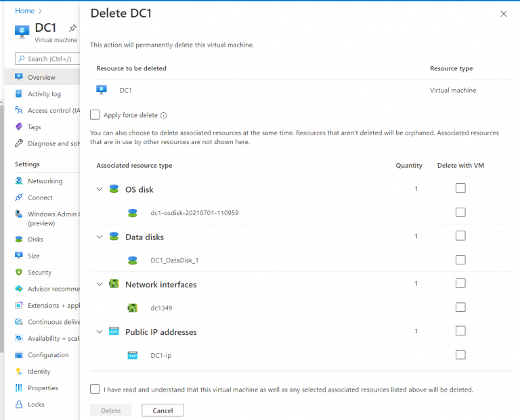
Task: Click the dc1349 network interface icon
Action: (133, 308)
